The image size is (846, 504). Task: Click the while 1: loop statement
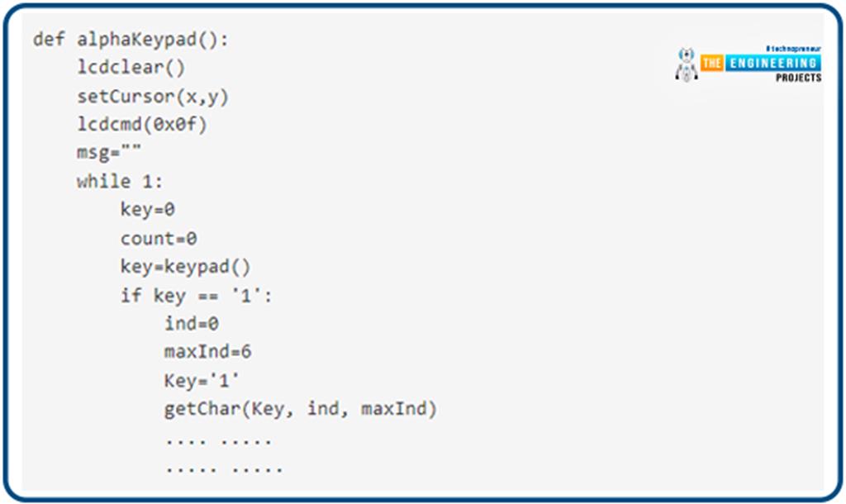tap(120, 181)
